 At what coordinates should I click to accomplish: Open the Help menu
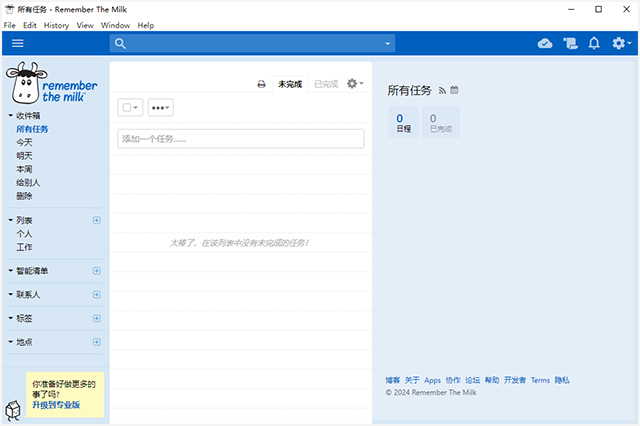pyautogui.click(x=146, y=25)
